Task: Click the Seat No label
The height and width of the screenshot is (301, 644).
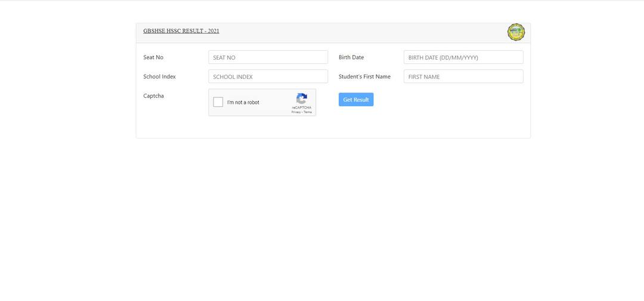Action: click(153, 57)
